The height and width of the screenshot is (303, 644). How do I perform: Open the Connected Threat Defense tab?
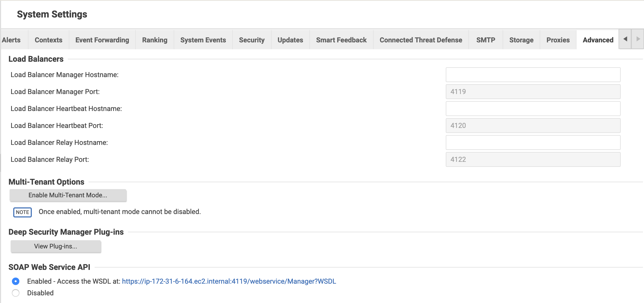click(421, 40)
